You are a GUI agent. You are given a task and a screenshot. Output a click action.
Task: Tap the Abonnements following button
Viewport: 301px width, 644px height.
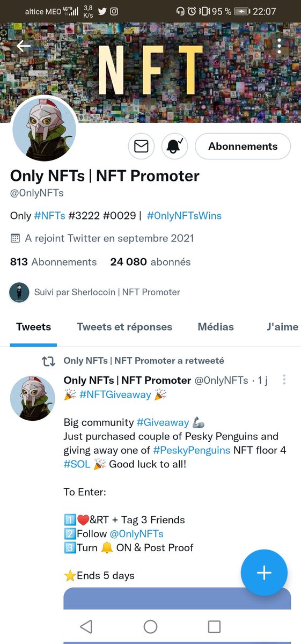pos(243,147)
